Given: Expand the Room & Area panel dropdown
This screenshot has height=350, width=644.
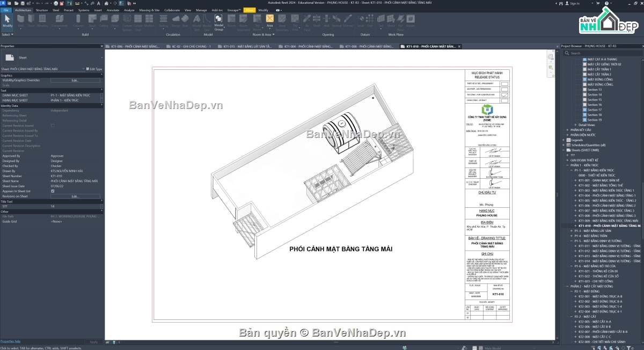Looking at the screenshot, I should 265,34.
